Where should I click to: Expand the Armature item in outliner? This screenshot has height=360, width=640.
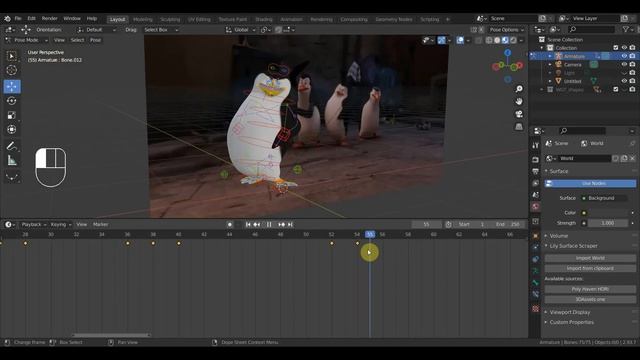click(x=550, y=56)
